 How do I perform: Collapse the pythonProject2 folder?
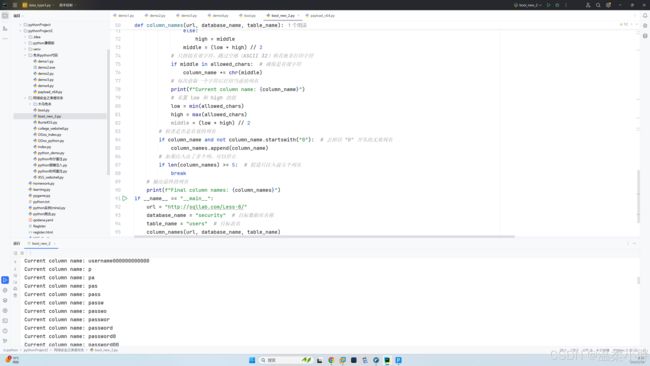[20, 31]
